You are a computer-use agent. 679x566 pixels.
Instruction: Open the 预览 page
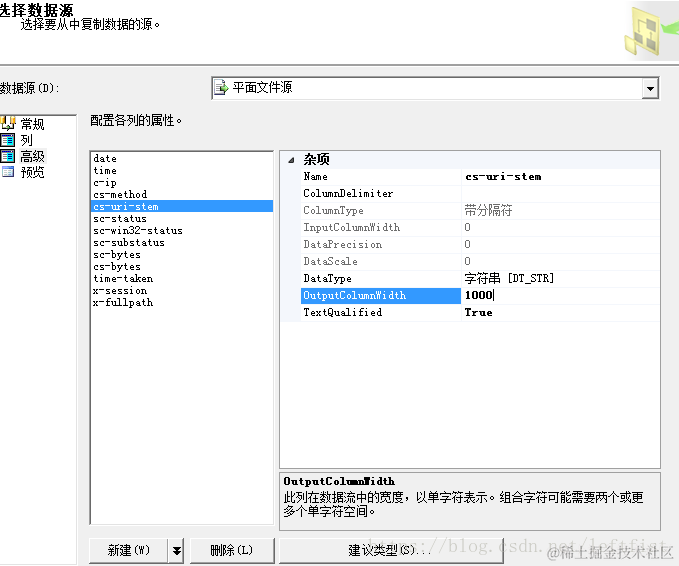pyautogui.click(x=32, y=172)
